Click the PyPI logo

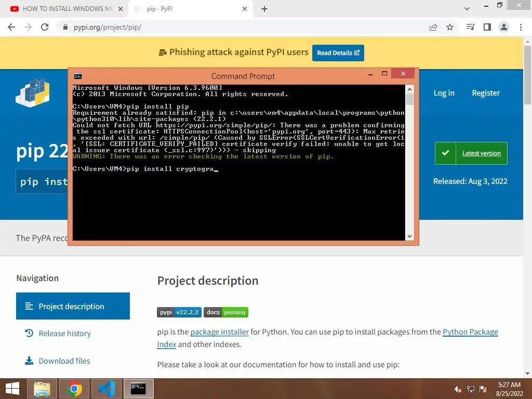point(33,92)
